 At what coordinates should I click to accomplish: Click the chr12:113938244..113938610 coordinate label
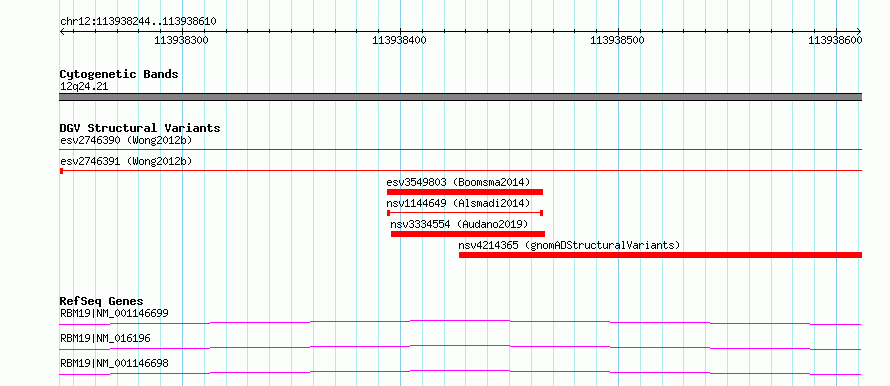(138, 22)
